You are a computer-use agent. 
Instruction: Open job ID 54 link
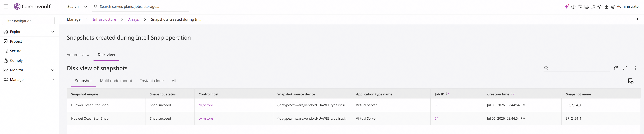pyautogui.click(x=436, y=119)
